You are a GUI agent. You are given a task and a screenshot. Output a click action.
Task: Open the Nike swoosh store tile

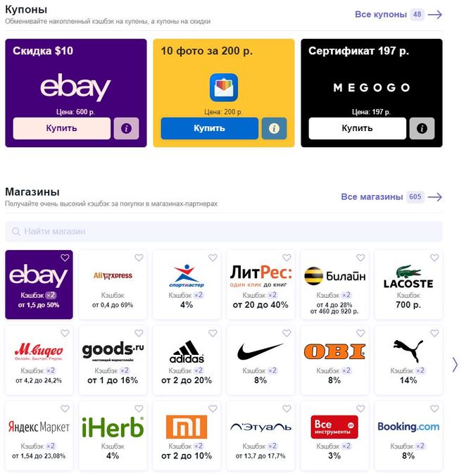click(x=261, y=361)
